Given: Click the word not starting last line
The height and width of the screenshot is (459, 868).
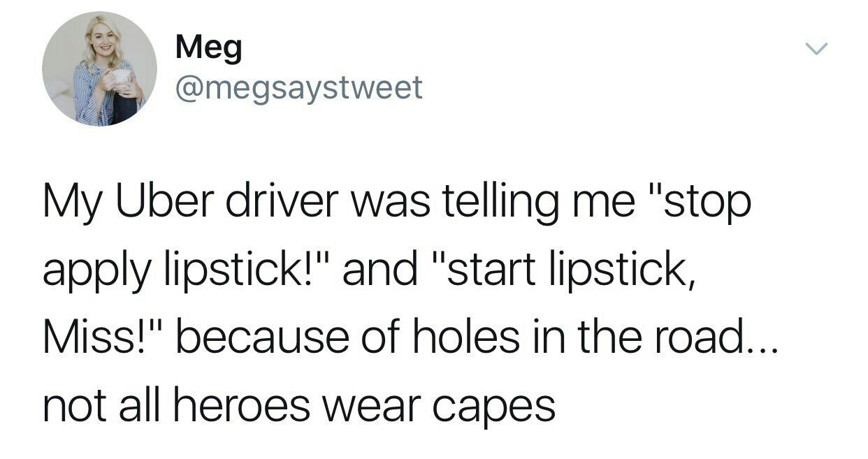Looking at the screenshot, I should tap(73, 405).
